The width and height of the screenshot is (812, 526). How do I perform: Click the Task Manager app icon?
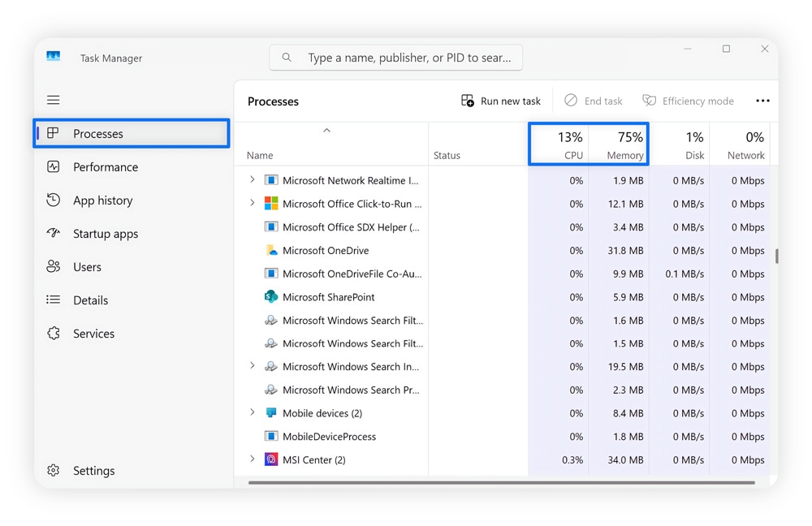coord(52,54)
